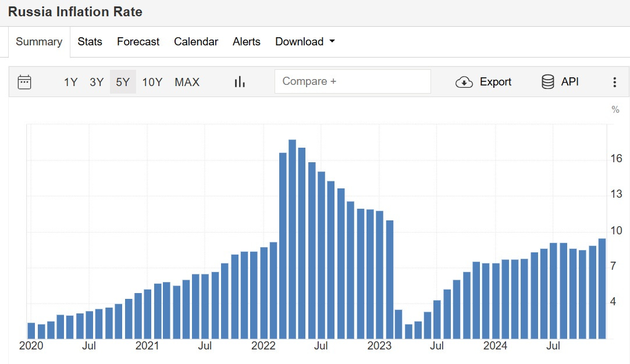Viewport: 630px width, 364px height.
Task: Click the cloud download Export icon
Action: [464, 82]
